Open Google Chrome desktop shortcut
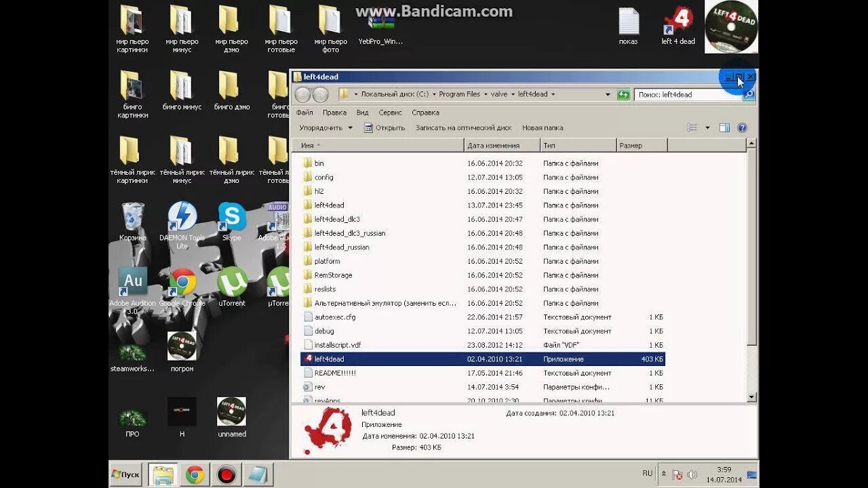The width and height of the screenshot is (868, 488). point(182,280)
